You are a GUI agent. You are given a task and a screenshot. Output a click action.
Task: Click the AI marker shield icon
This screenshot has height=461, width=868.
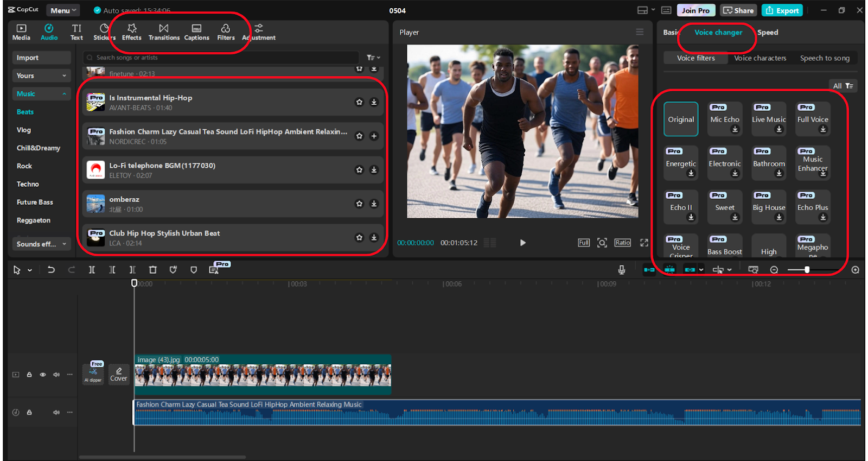coord(173,270)
